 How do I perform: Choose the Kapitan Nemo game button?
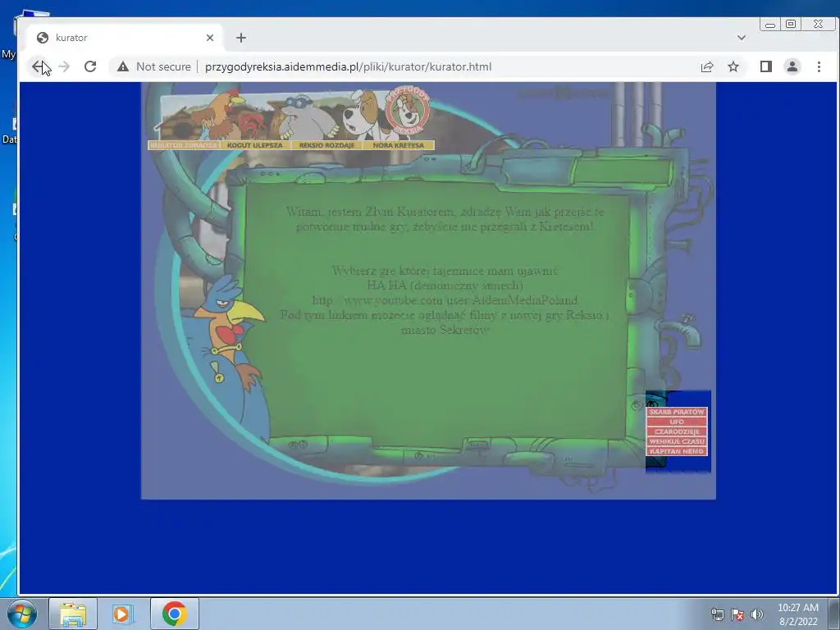coord(677,451)
